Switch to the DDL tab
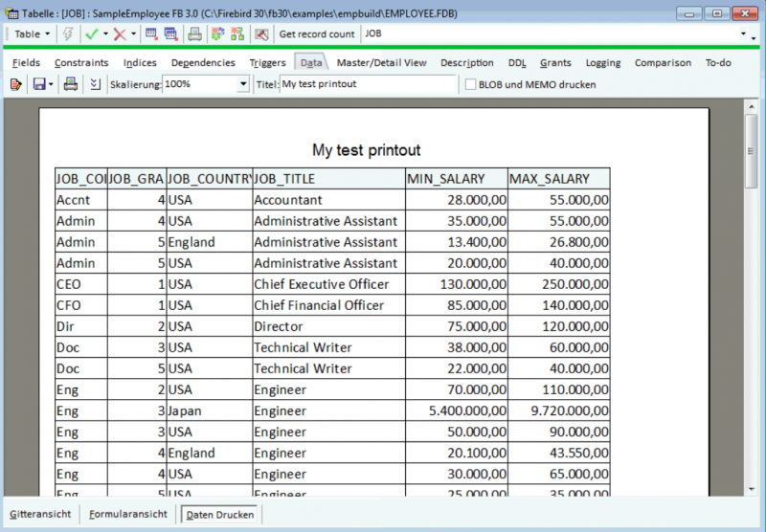Viewport: 766px width, 532px height. point(517,62)
